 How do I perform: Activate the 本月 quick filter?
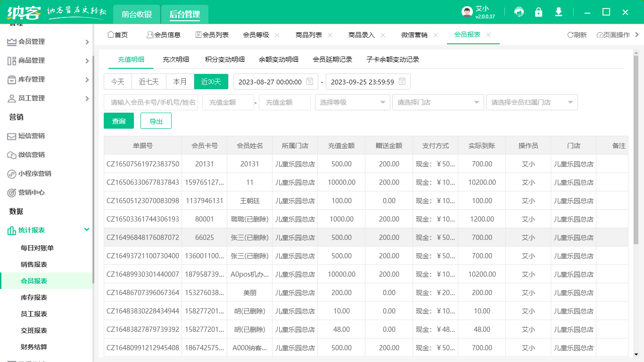pos(180,81)
